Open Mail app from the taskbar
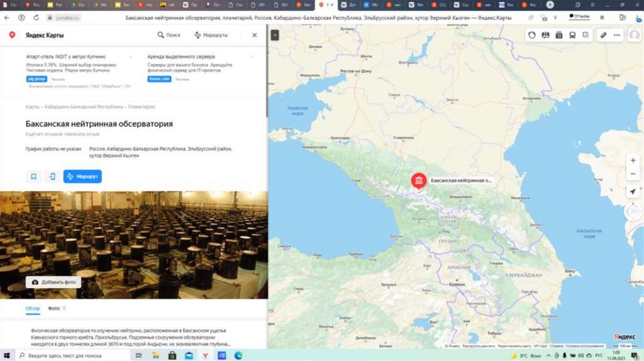The width and height of the screenshot is (644, 361). pyautogui.click(x=189, y=356)
